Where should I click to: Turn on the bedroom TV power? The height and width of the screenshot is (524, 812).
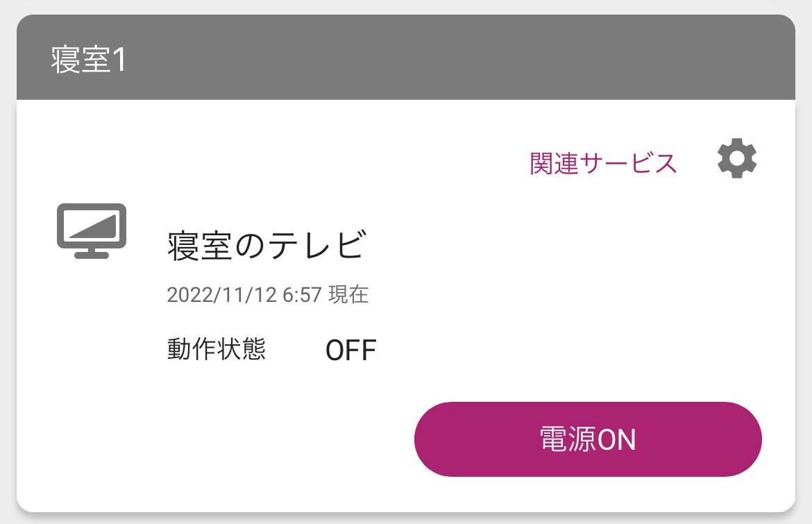pyautogui.click(x=588, y=439)
